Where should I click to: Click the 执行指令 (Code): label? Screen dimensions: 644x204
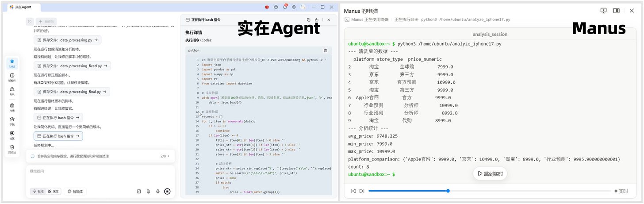point(199,40)
